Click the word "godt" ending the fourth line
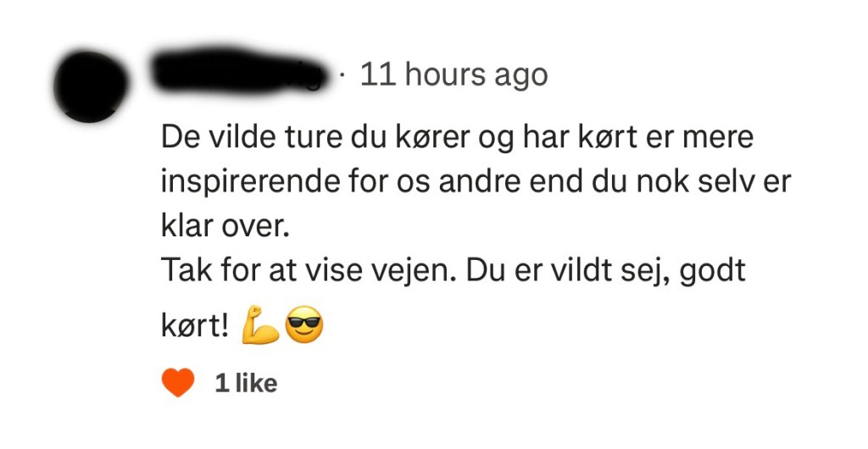This screenshot has width=868, height=449. pos(712,271)
